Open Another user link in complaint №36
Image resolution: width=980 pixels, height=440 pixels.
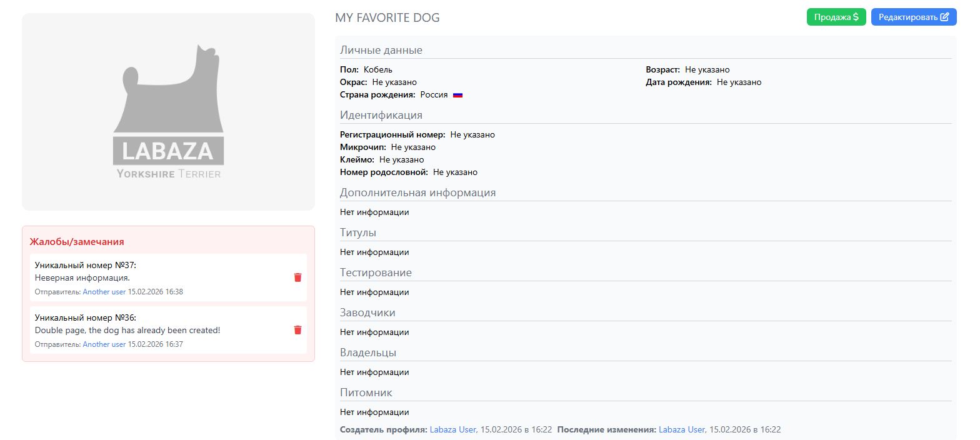[x=104, y=344]
